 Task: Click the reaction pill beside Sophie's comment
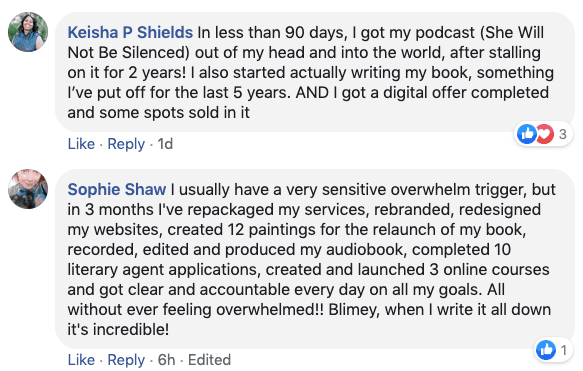553,350
